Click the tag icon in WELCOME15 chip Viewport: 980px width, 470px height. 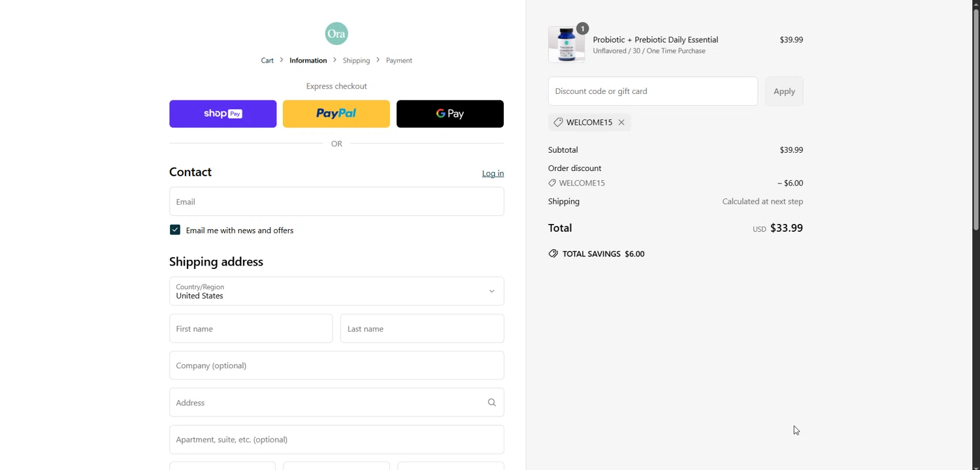558,122
